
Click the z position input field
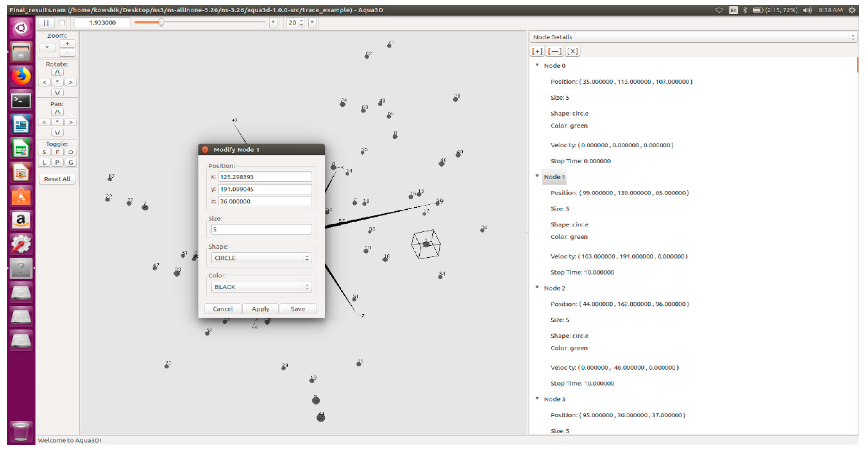pos(264,202)
